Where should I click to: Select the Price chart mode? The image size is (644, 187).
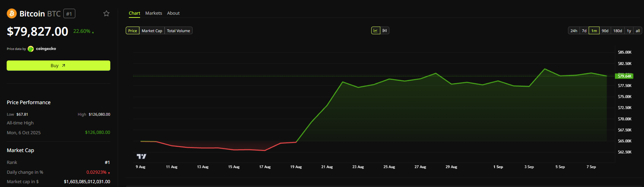(132, 31)
